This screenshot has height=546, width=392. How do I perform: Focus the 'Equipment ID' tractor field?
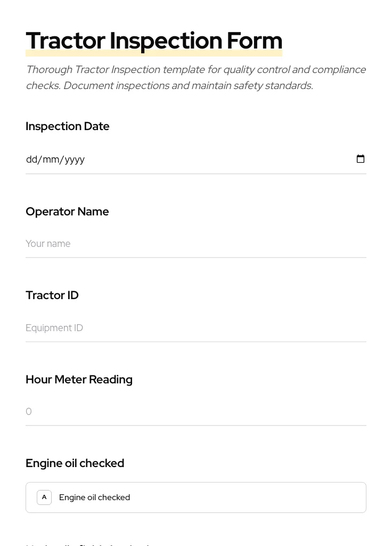195,328
